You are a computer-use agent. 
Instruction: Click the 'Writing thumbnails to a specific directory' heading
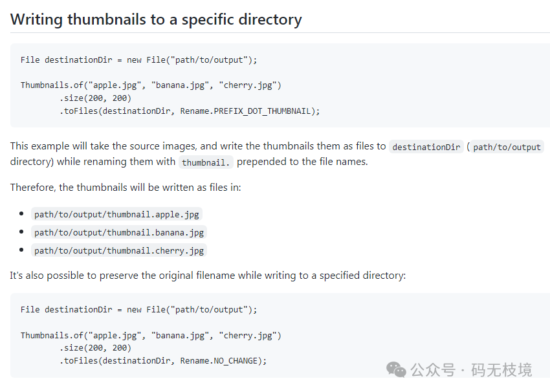(x=156, y=19)
